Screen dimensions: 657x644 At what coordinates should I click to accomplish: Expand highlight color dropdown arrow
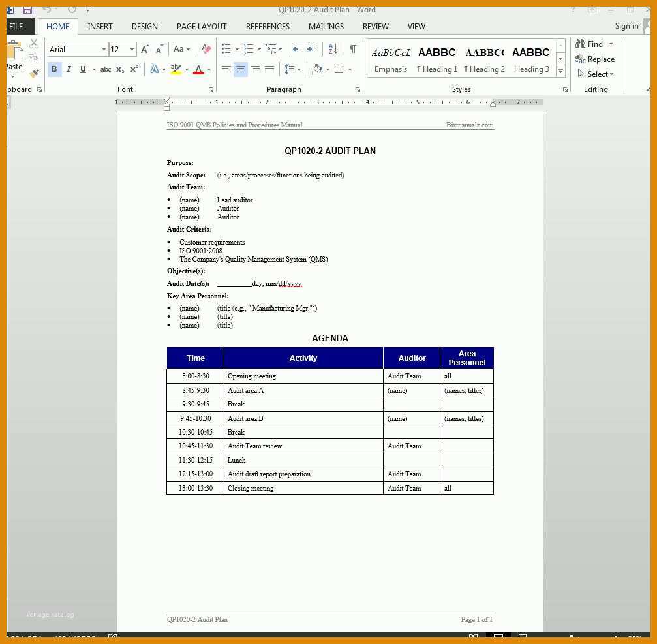coord(187,70)
